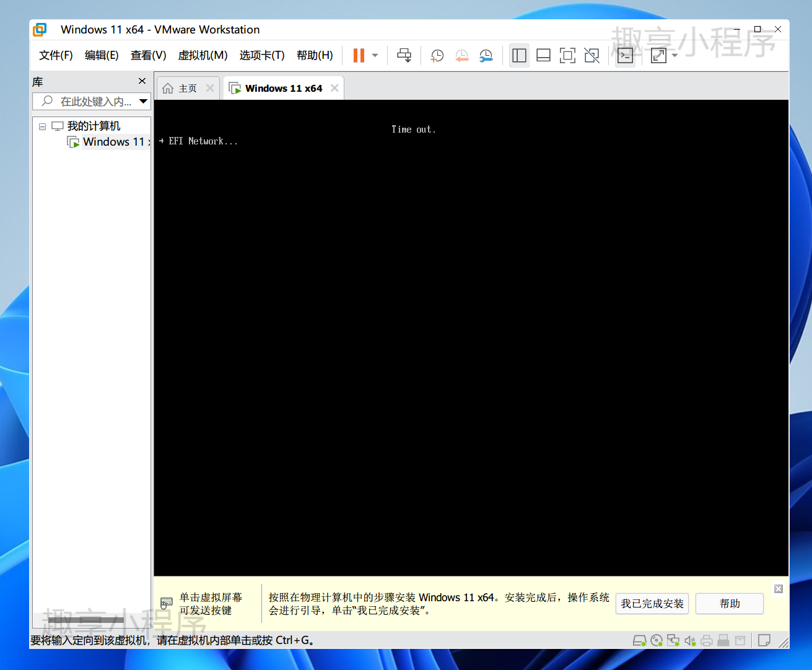Toggle the console view button

[x=626, y=56]
